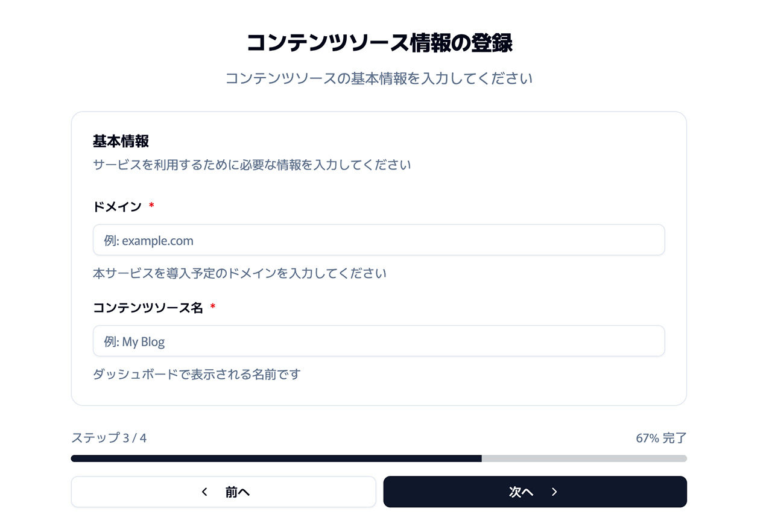Go to the next step with 次へ
The image size is (772, 532).
[x=535, y=492]
